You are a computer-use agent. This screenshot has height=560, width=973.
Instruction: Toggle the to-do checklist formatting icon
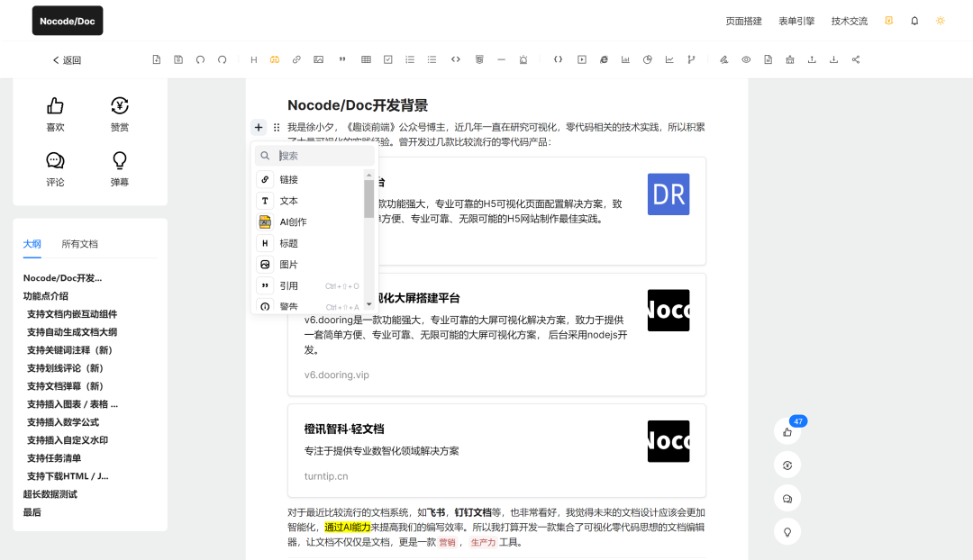pos(387,59)
